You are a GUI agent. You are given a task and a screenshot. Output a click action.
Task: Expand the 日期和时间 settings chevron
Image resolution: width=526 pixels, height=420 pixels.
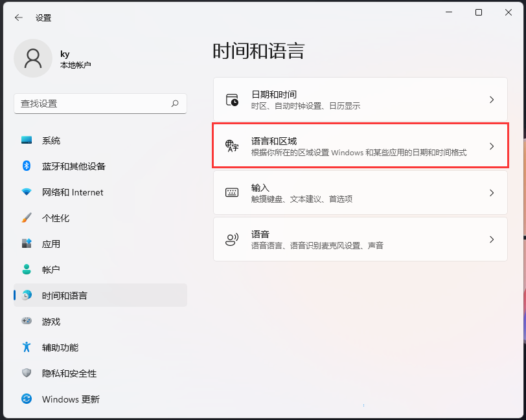pos(491,100)
